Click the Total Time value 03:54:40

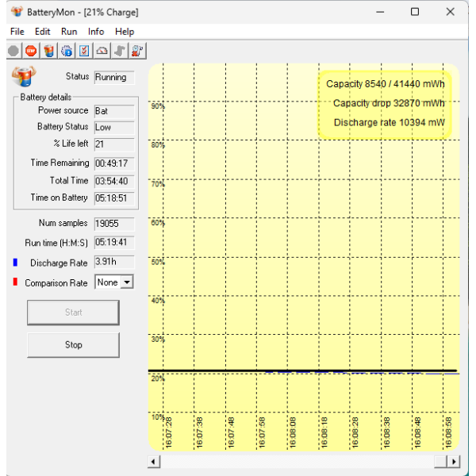[x=114, y=181]
